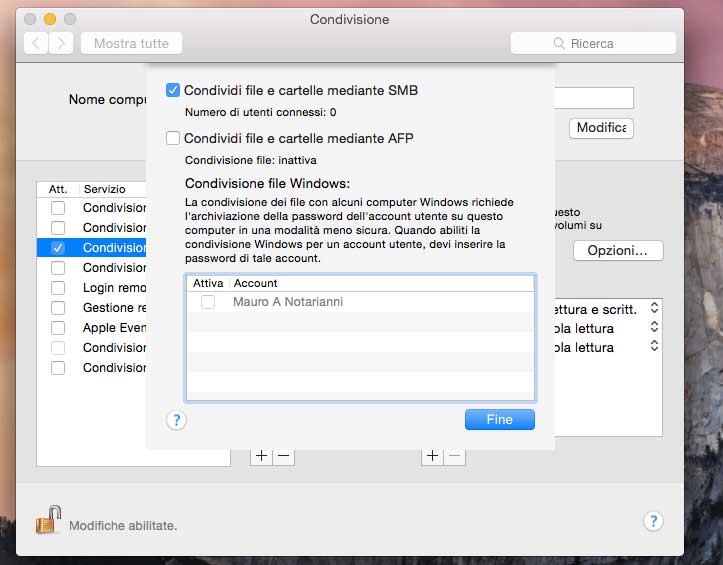The height and width of the screenshot is (565, 723).
Task: Uncheck Condividi file e cartelle mediante SMB
Action: [x=173, y=90]
